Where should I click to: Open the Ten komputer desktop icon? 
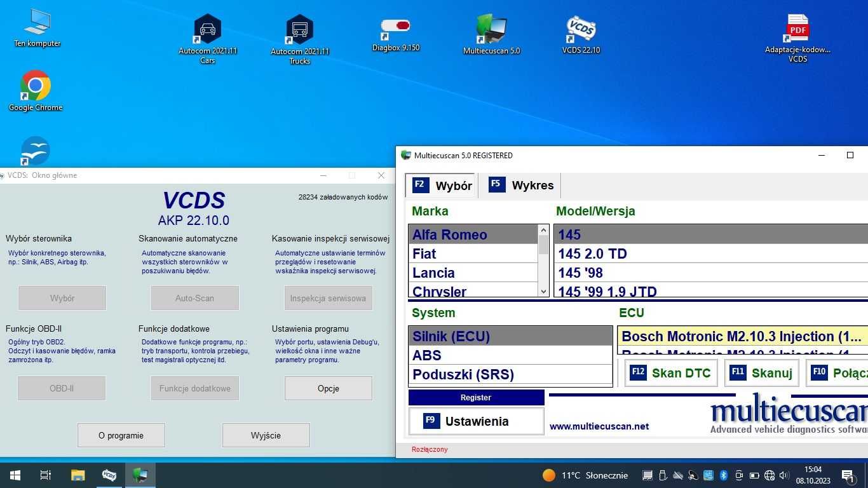click(37, 28)
